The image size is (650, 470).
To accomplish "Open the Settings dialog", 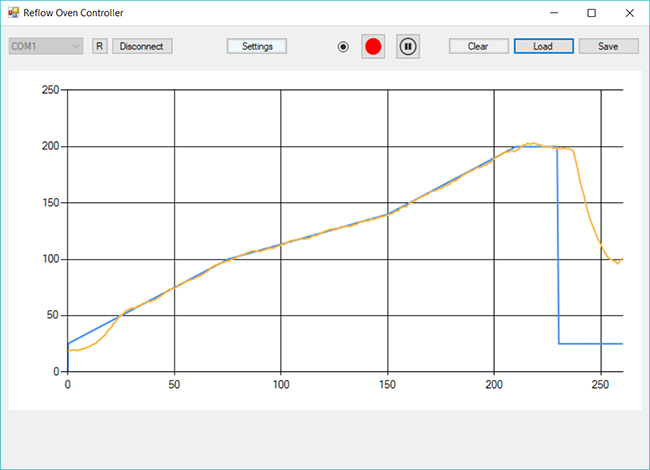I will pyautogui.click(x=257, y=46).
